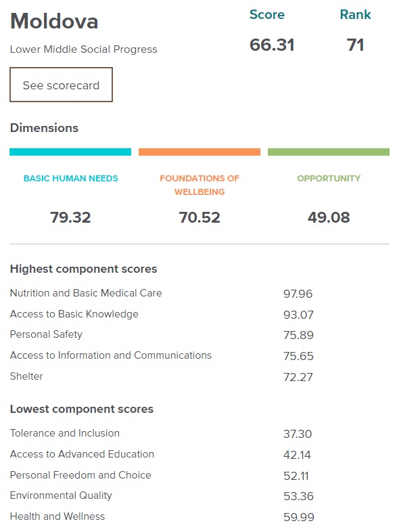This screenshot has height=532, width=397.
Task: Click the Foundations of Wellbeing label
Action: pos(200,185)
